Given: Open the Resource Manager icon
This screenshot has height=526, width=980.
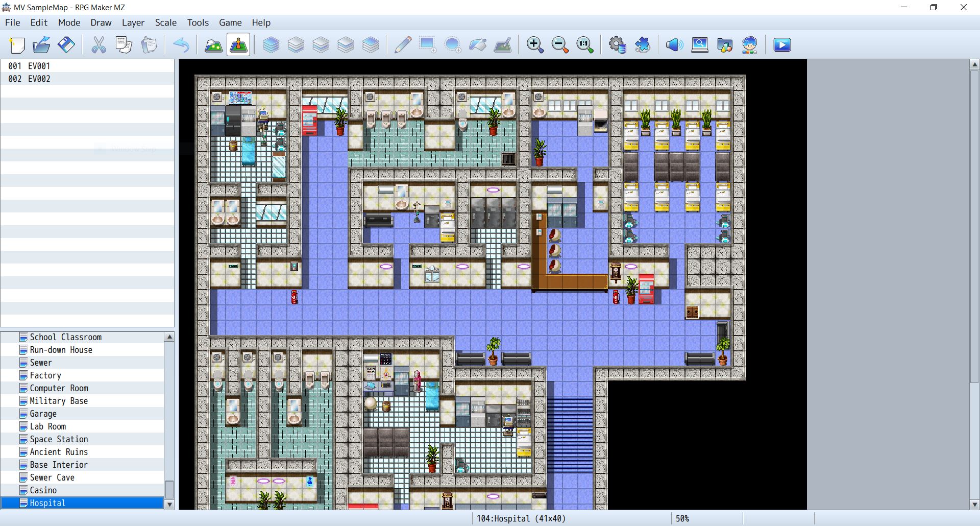Looking at the screenshot, I should coord(725,45).
